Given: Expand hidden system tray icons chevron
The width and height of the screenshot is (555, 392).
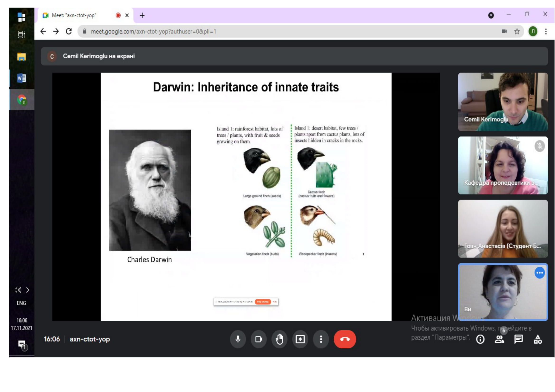Looking at the screenshot, I should coord(28,290).
